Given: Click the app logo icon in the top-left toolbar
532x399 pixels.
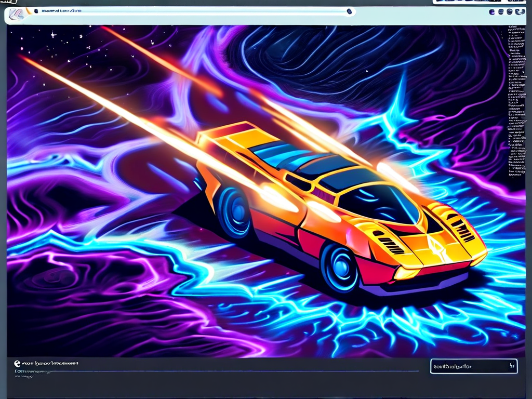Looking at the screenshot, I should [16, 15].
